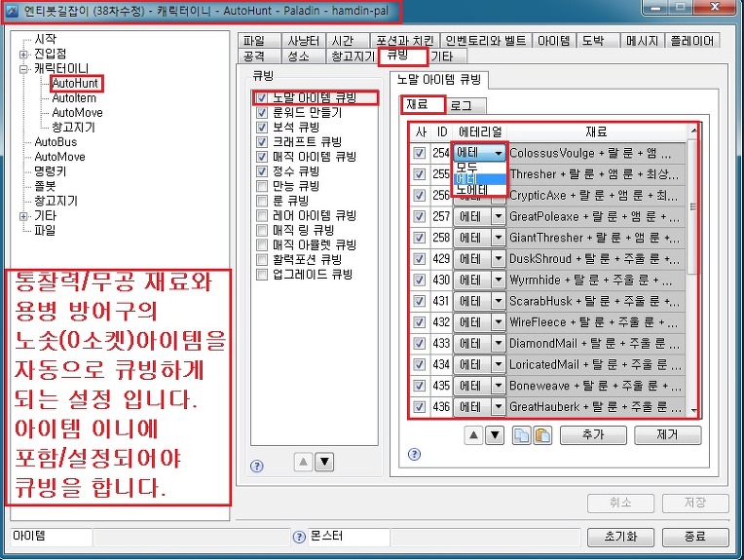Click materials table scrollbar down arrow

point(693,410)
